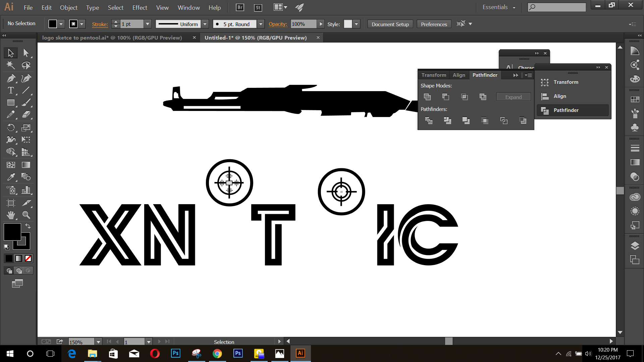The height and width of the screenshot is (362, 644).
Task: Open the 5 pt. Round brush dropdown
Action: (261, 24)
